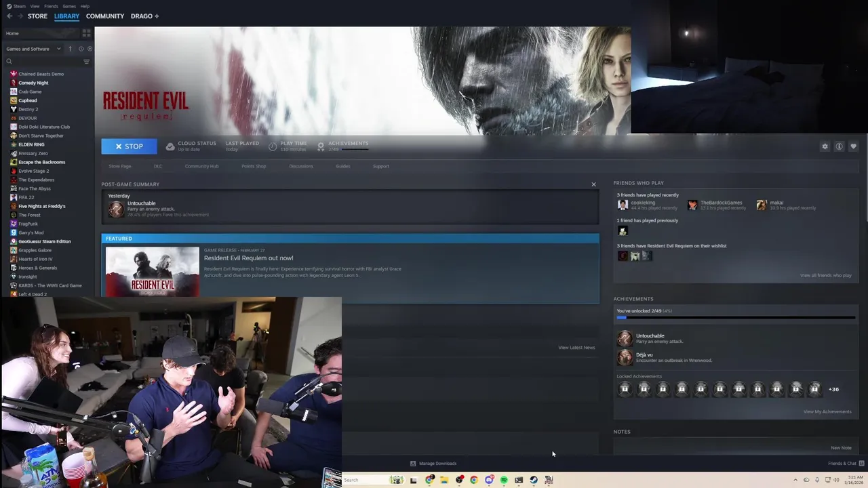Click View all friends who play
The image size is (868, 488).
click(825, 276)
